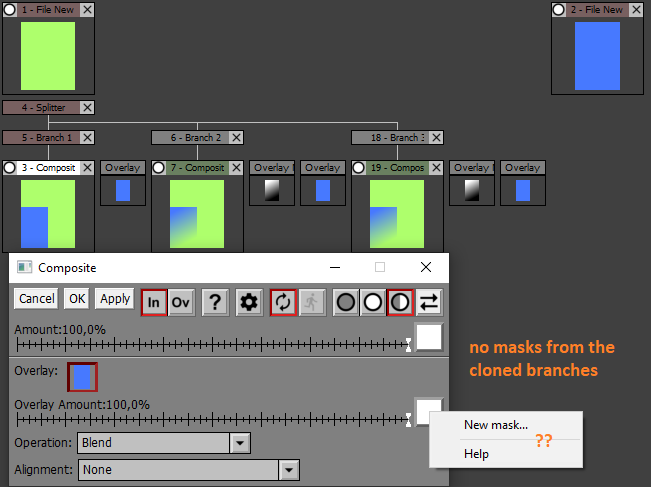This screenshot has height=487, width=652.
Task: Toggle the Ov overlay view button
Action: point(181,301)
